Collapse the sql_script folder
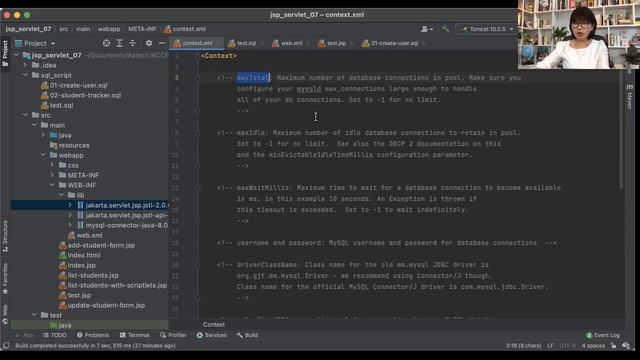Viewport: 640px width, 360px height. pos(26,75)
